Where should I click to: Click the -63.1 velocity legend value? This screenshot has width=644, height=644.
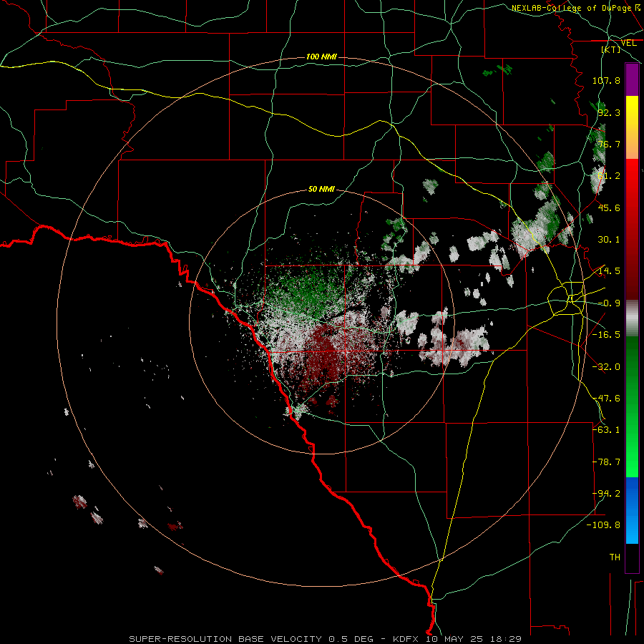click(606, 430)
